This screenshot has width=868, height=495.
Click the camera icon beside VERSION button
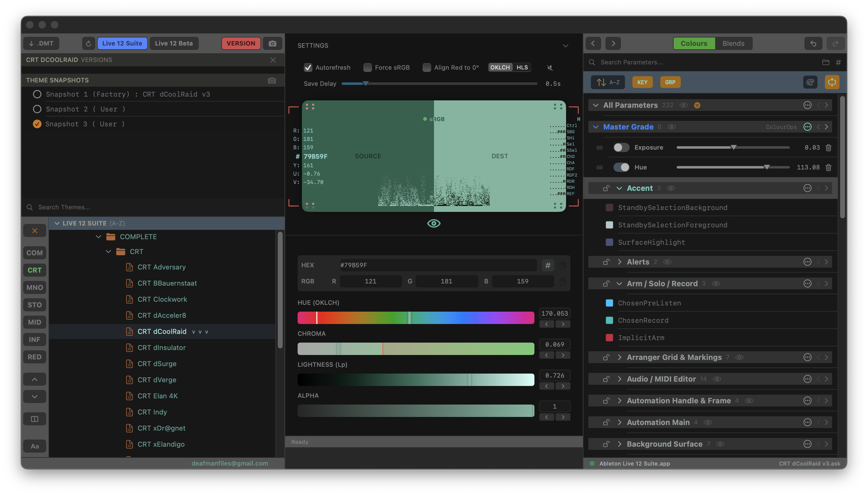272,43
